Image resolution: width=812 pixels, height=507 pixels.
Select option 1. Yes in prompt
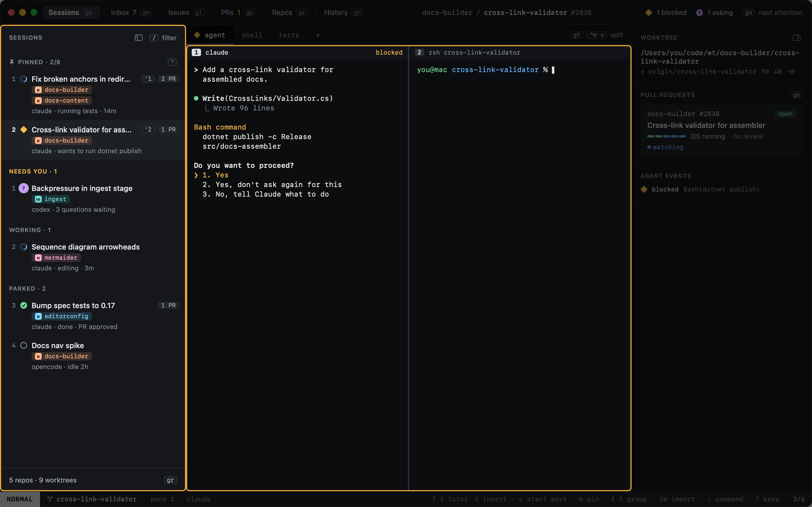point(215,175)
